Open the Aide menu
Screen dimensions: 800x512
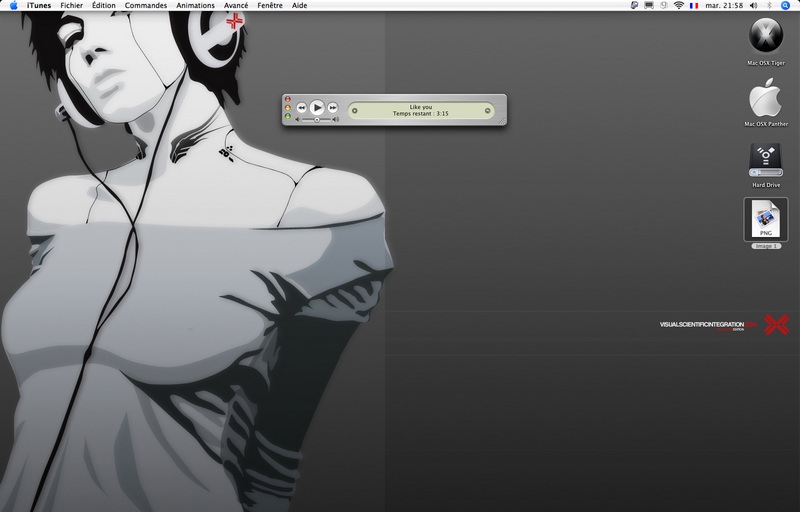[x=299, y=6]
